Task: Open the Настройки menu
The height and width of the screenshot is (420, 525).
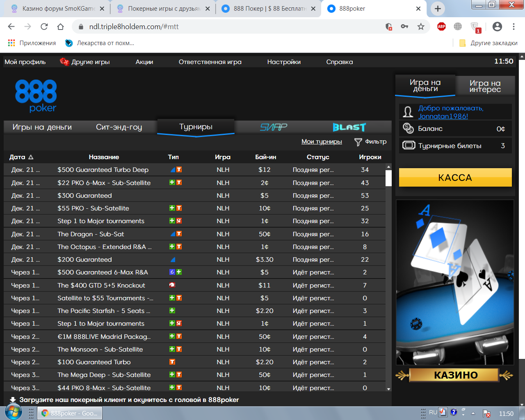Action: [x=284, y=62]
